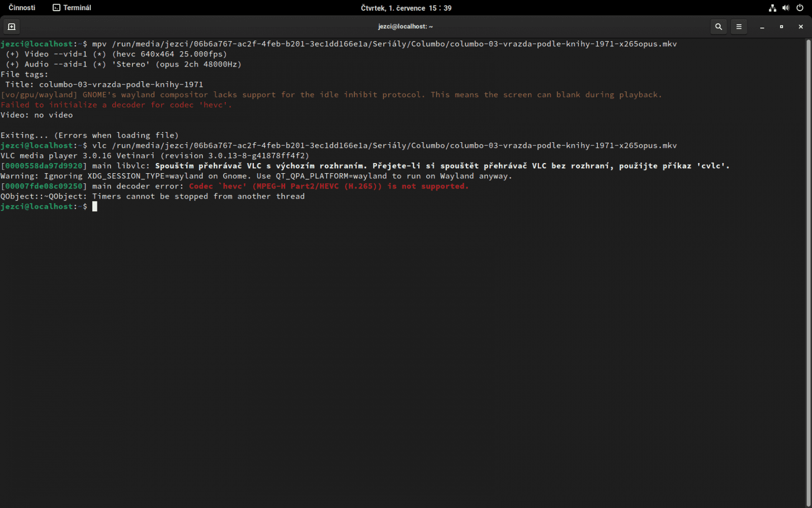Viewport: 812px width, 508px height.
Task: Click the network status icon in top bar
Action: click(772, 8)
